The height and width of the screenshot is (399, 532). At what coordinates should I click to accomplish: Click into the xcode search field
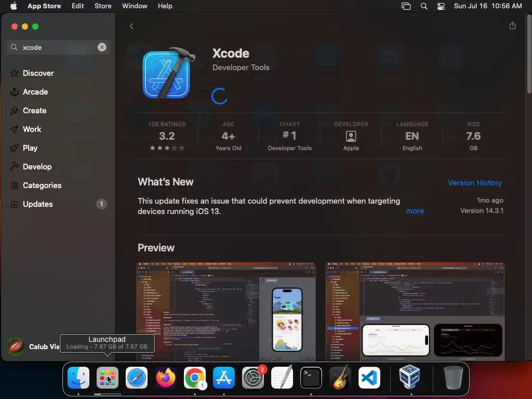(x=58, y=47)
